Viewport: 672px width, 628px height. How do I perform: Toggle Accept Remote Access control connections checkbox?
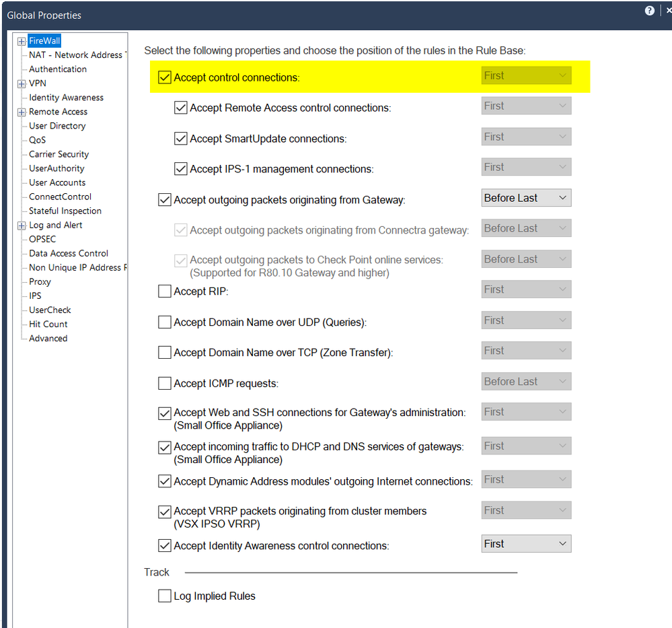[x=180, y=108]
